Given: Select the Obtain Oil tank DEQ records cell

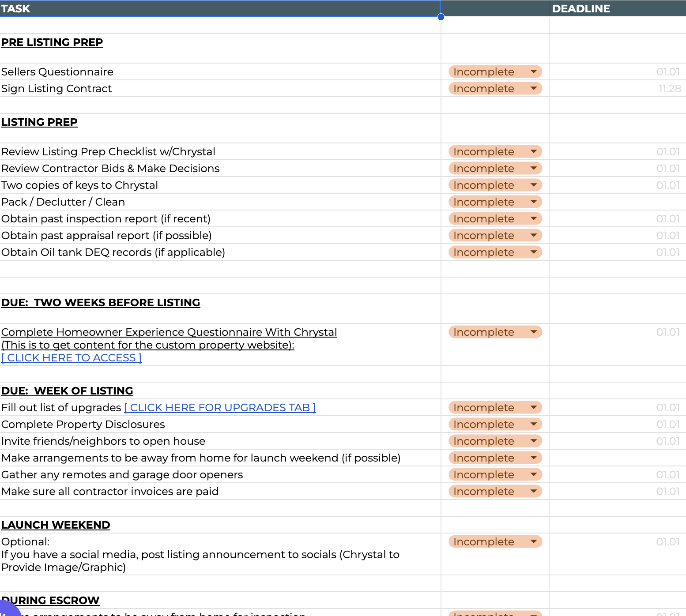Looking at the screenshot, I should tap(220, 252).
